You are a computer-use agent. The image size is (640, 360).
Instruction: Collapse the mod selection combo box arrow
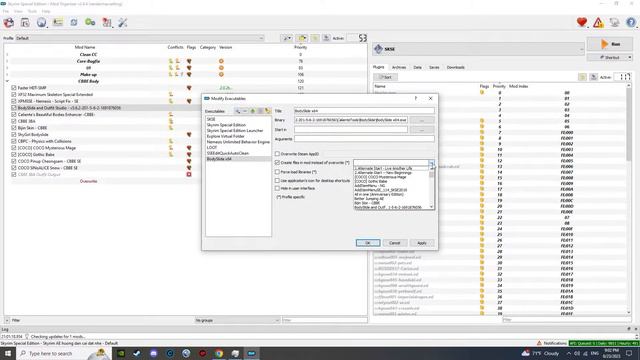(431, 163)
